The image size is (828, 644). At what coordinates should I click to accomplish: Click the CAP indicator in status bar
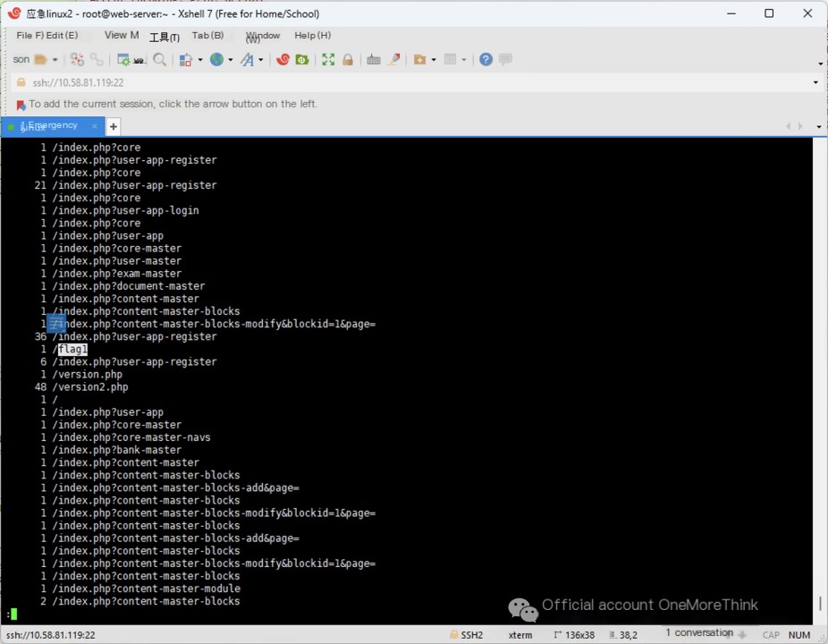pos(771,635)
